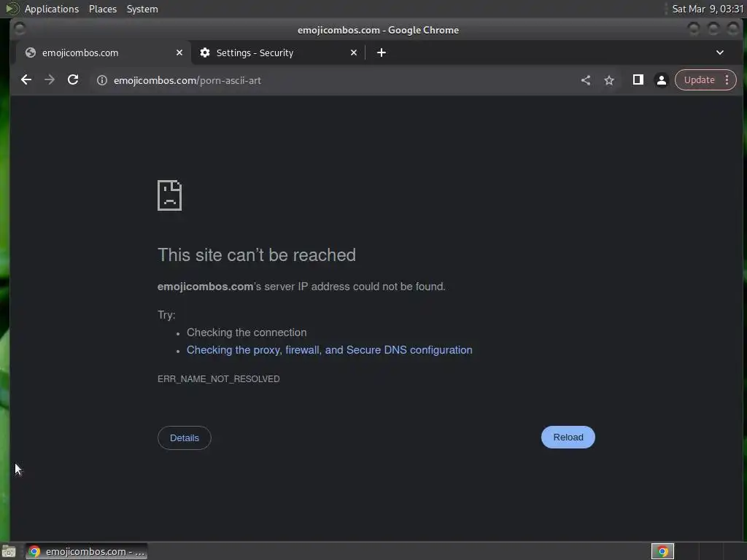Screen dimensions: 747x560
Task: Open the profile avatar icon
Action: tap(661, 80)
